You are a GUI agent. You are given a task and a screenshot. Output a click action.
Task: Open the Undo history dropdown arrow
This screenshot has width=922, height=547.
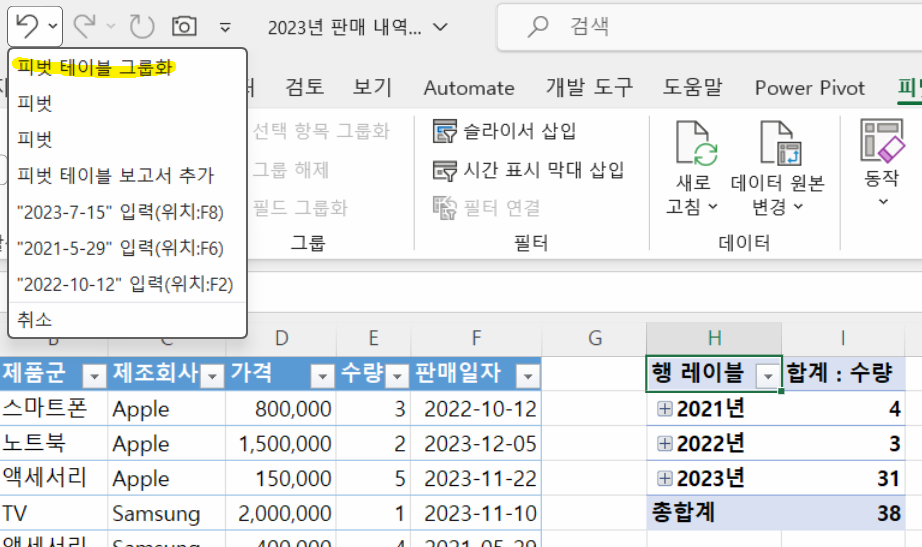pos(53,26)
